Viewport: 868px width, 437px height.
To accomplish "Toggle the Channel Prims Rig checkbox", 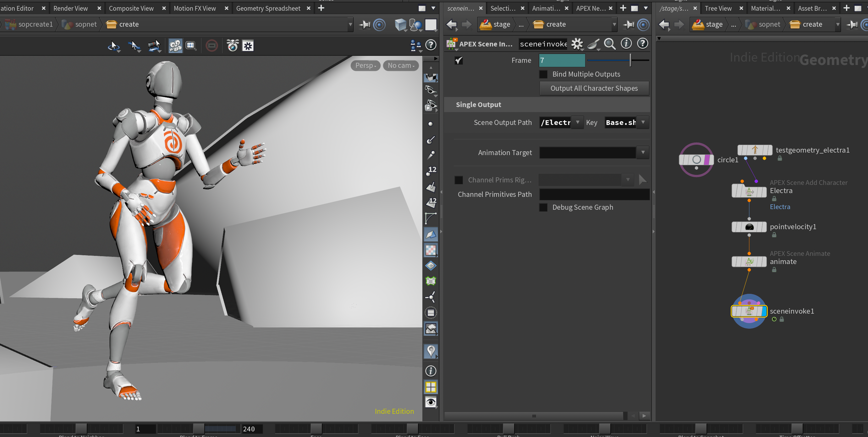I will click(x=459, y=180).
